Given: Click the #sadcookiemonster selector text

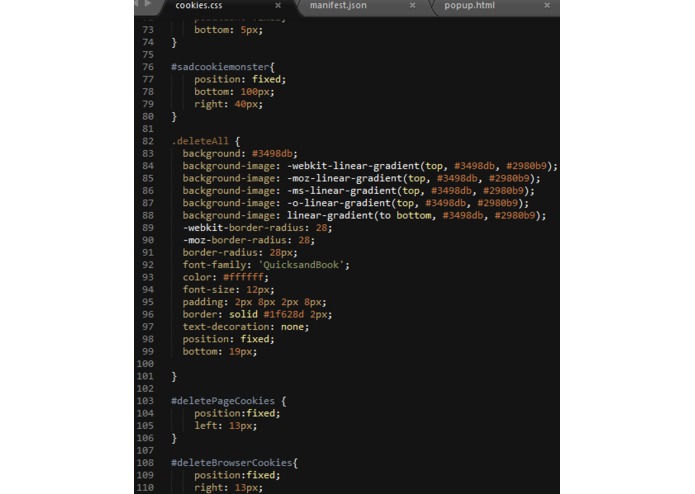Looking at the screenshot, I should pos(220,67).
